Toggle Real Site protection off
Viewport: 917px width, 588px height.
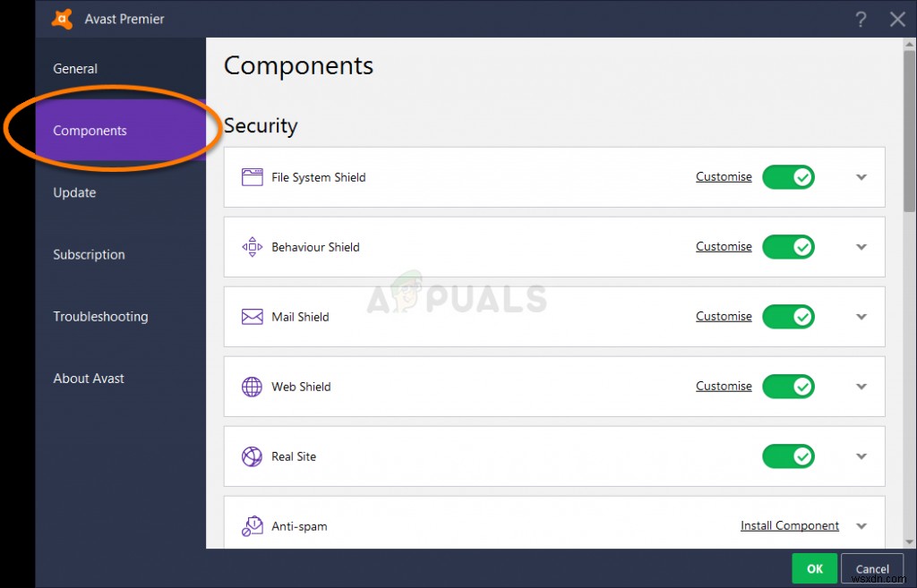point(788,456)
